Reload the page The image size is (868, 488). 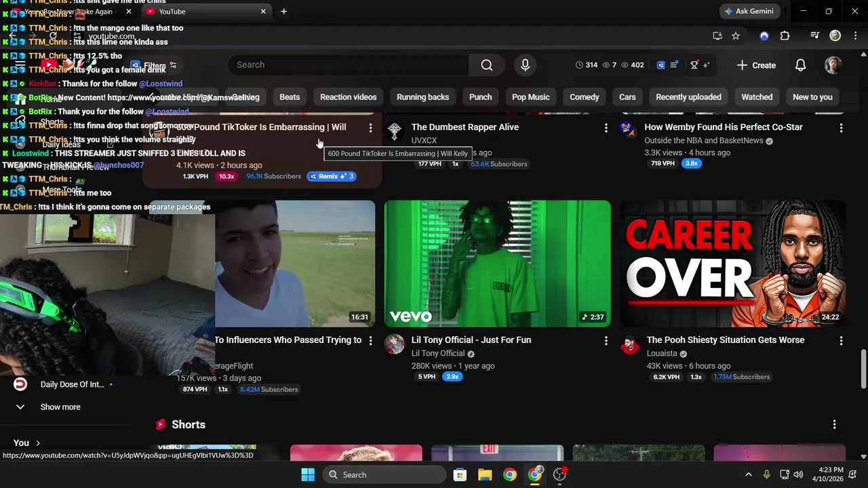pyautogui.click(x=53, y=36)
